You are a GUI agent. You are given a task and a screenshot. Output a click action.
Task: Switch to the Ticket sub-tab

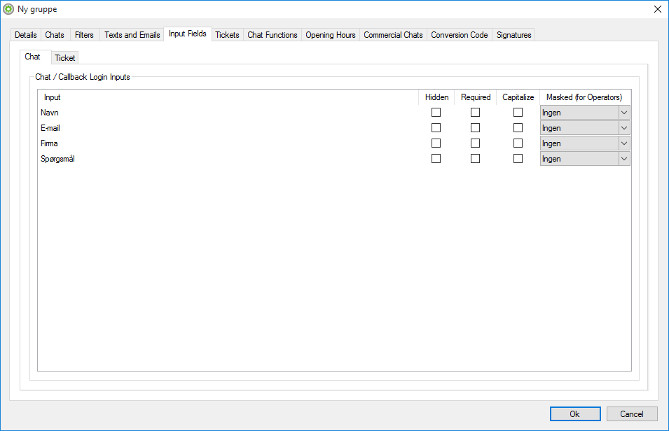pyautogui.click(x=65, y=58)
